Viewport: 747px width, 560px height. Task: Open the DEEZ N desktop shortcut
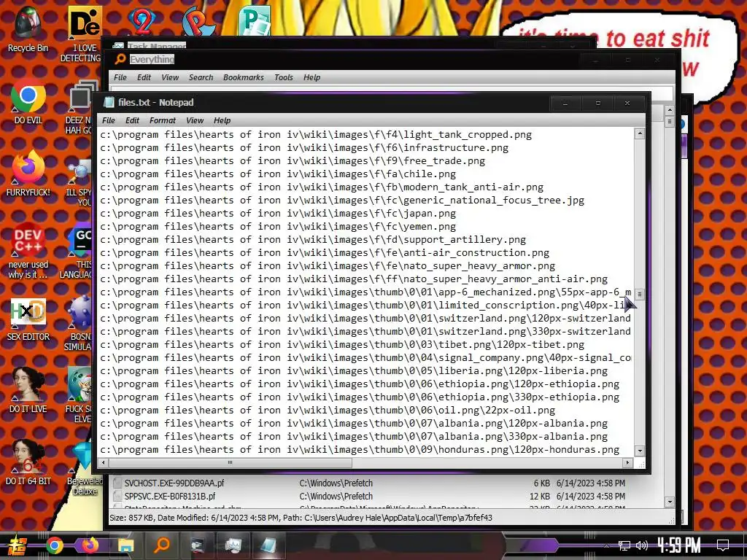tap(80, 108)
